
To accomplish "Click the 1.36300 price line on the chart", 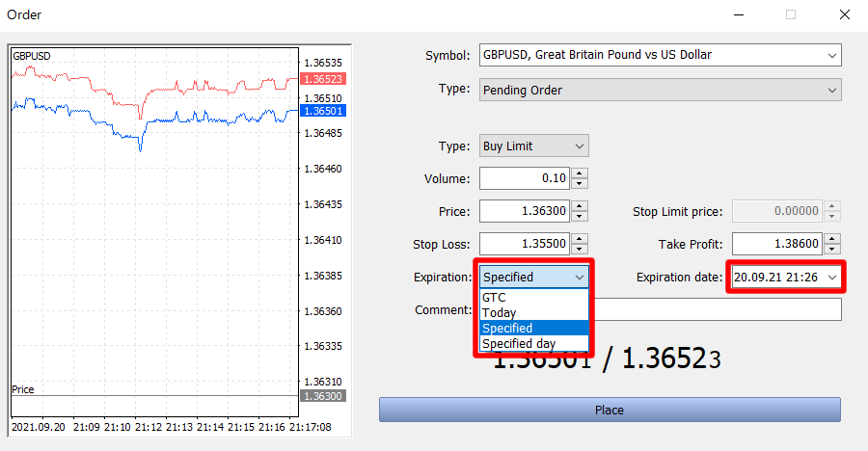I will [154, 396].
